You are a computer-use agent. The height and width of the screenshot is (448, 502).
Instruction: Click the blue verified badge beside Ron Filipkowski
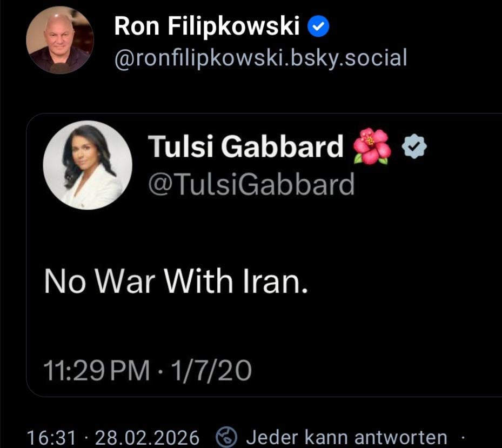coord(319,26)
